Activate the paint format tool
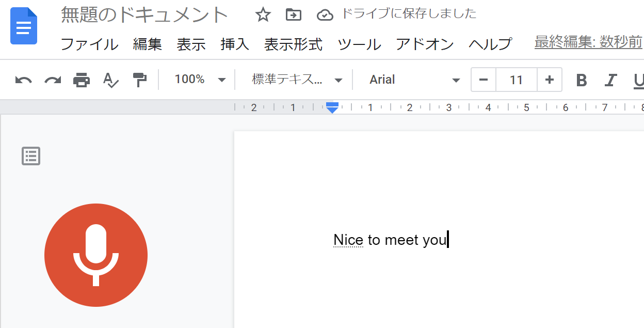Screen dimensions: 644x328 [139, 80]
